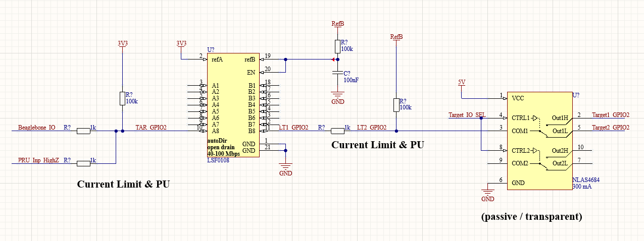Click the A1 pin label on LSF0108
The width and height of the screenshot is (644, 241).
click(216, 86)
